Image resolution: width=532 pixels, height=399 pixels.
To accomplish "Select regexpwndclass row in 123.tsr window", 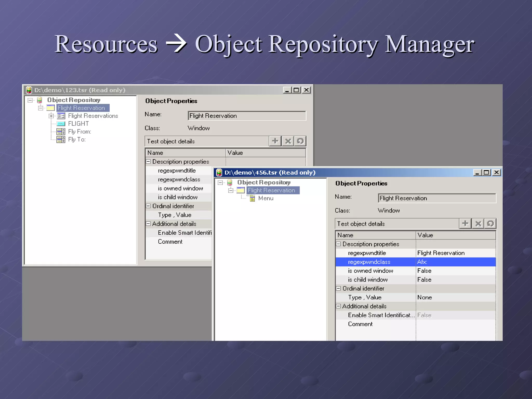I will pyautogui.click(x=179, y=179).
